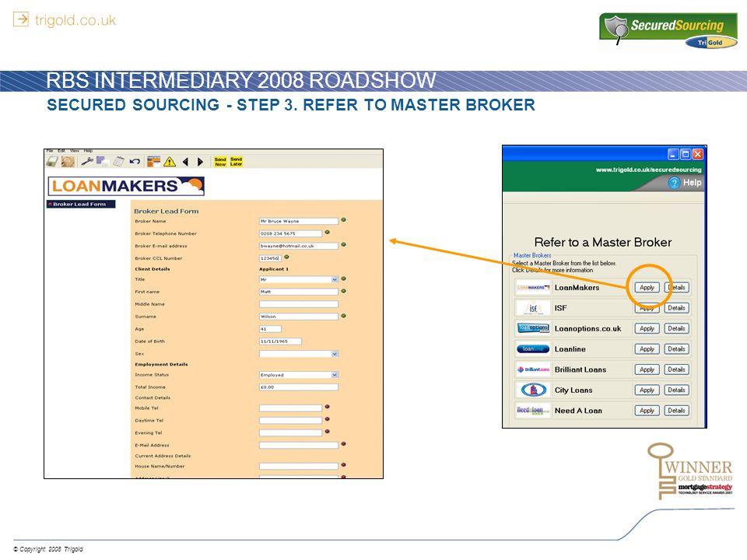Click the Send Now toolbar button

(220, 162)
